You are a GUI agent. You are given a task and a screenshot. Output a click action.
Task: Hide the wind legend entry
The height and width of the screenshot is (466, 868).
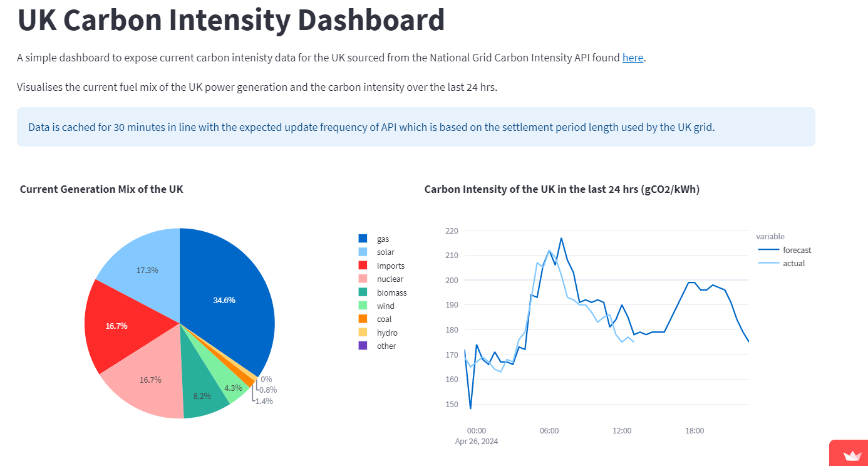[385, 306]
